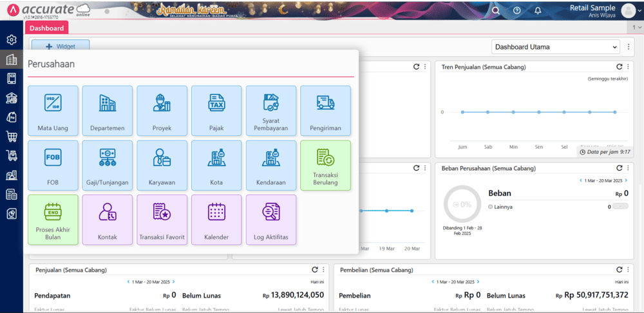
Task: Click the help question mark icon
Action: (x=517, y=11)
